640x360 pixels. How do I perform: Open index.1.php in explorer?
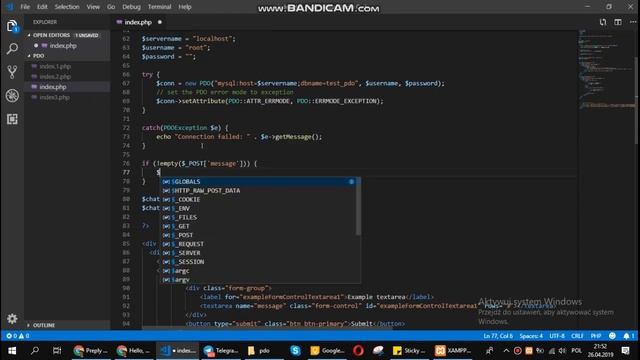click(x=55, y=66)
